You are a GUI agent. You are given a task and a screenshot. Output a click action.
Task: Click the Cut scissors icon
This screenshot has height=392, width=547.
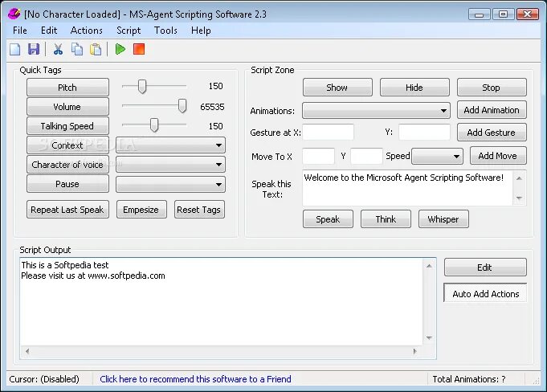58,50
